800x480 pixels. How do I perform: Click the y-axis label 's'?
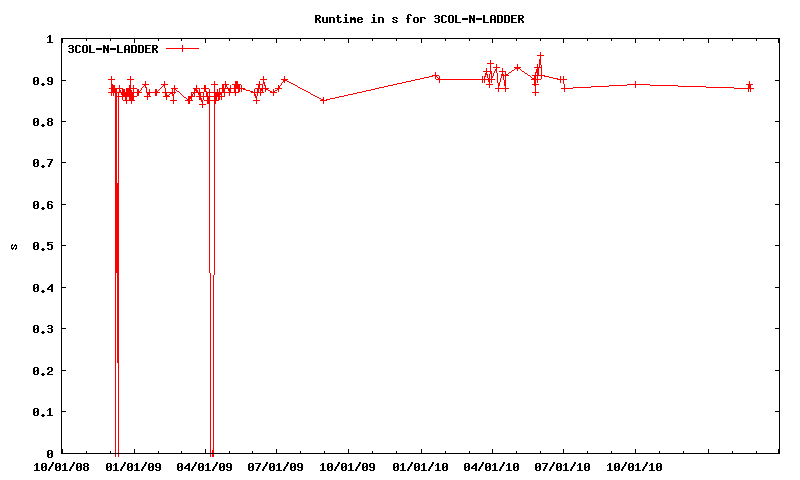tap(15, 246)
